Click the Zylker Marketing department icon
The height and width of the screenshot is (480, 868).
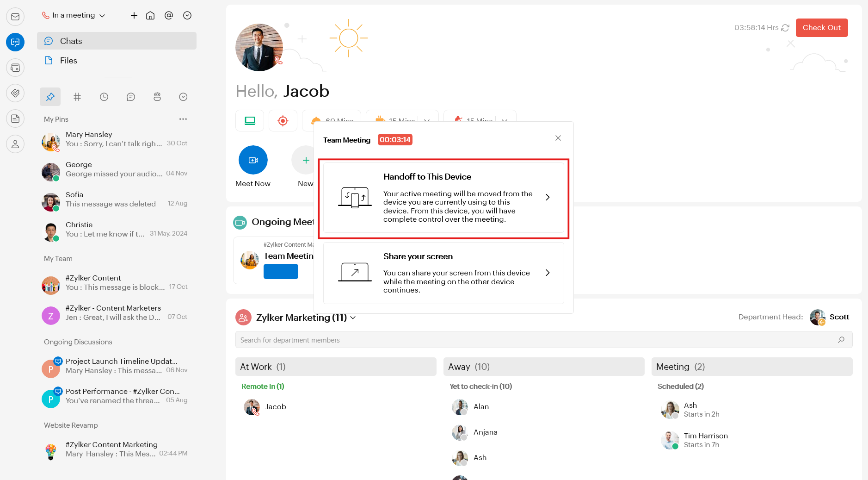(243, 318)
